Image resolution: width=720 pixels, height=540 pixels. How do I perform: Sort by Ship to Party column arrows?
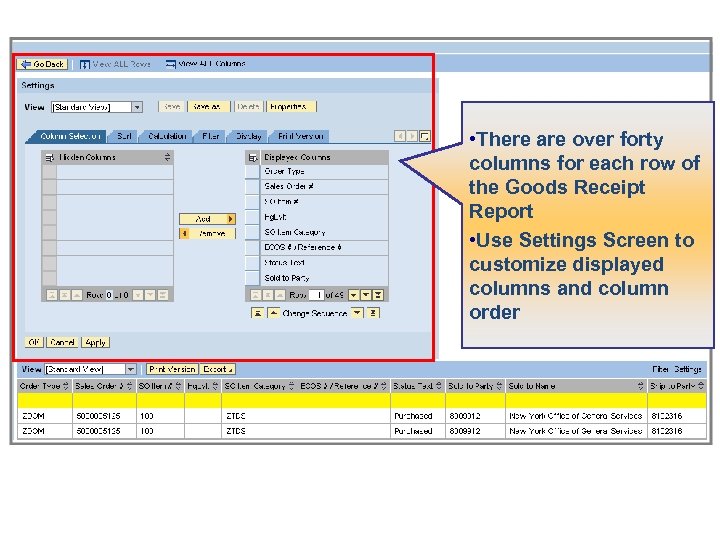pyautogui.click(x=701, y=386)
